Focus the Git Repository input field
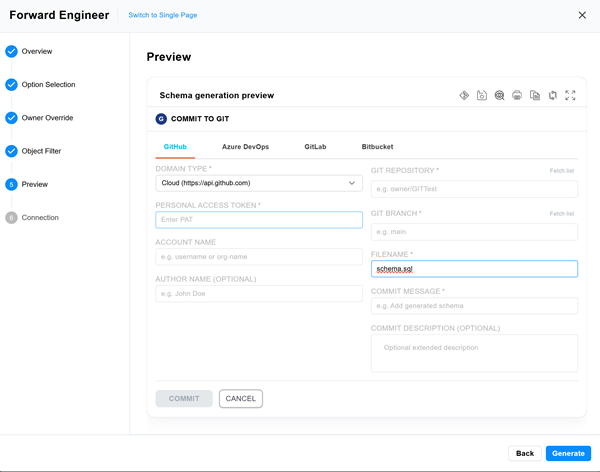The width and height of the screenshot is (600, 472). point(474,189)
